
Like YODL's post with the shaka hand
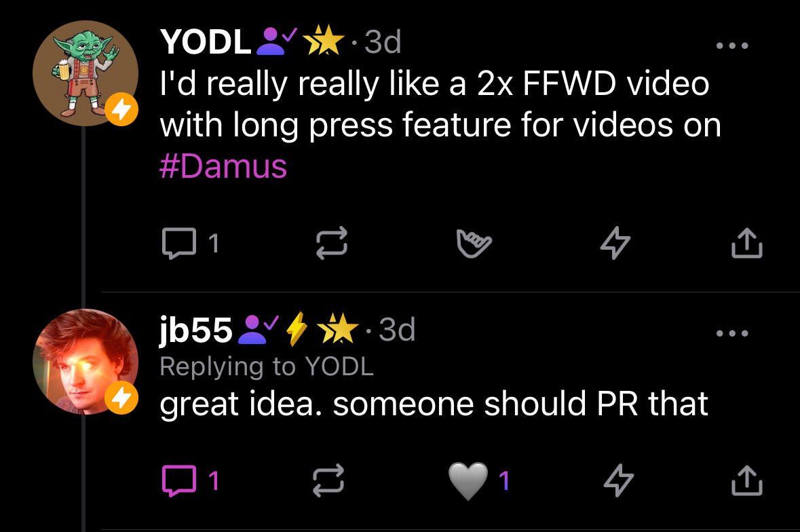pos(474,244)
